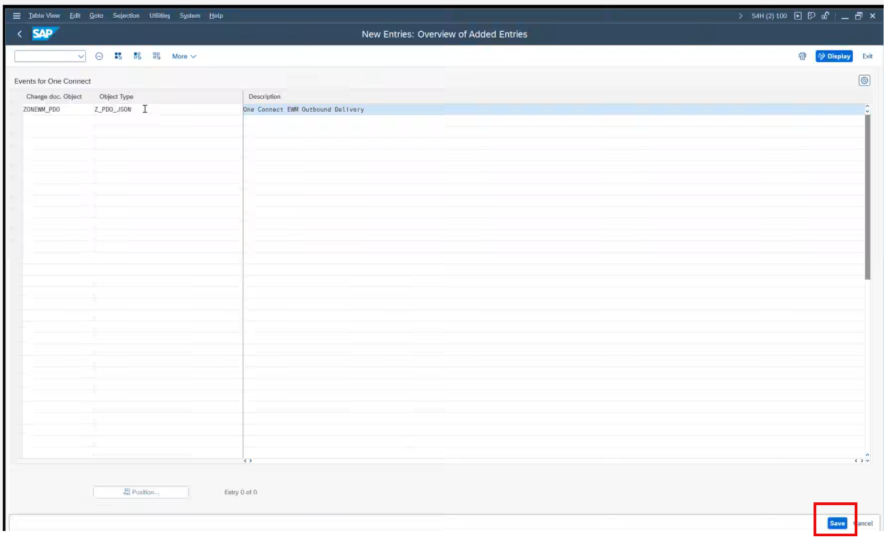Expand the system info chevron near S4H
The width and height of the screenshot is (885, 537).
(x=740, y=16)
